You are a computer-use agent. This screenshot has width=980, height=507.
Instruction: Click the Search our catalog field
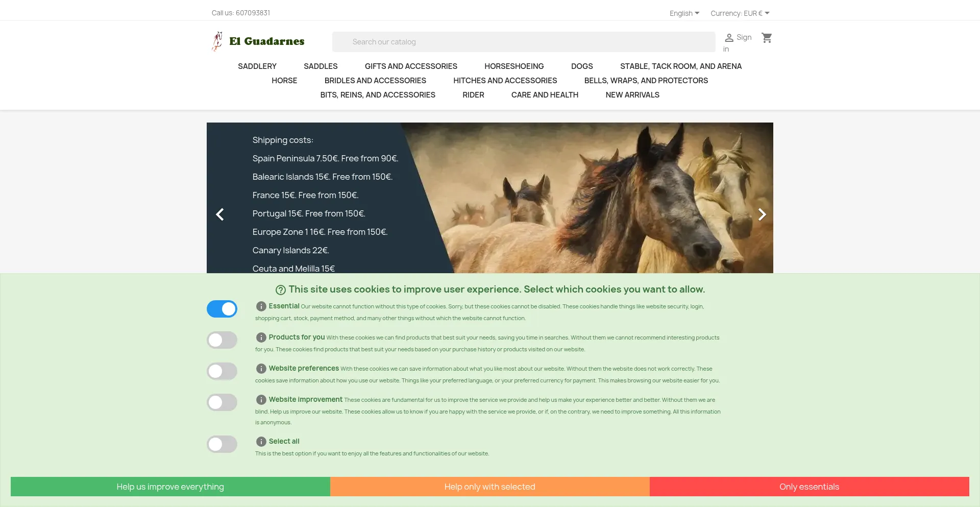click(x=523, y=42)
